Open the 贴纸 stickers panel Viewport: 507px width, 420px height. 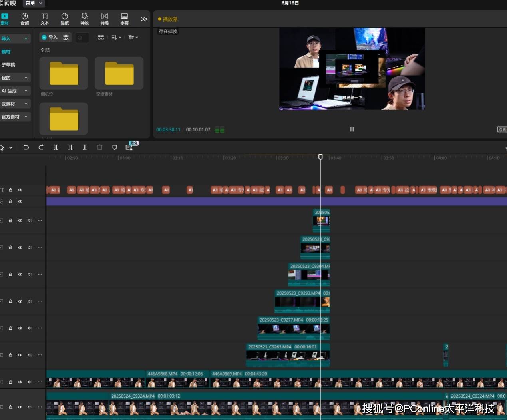(65, 18)
